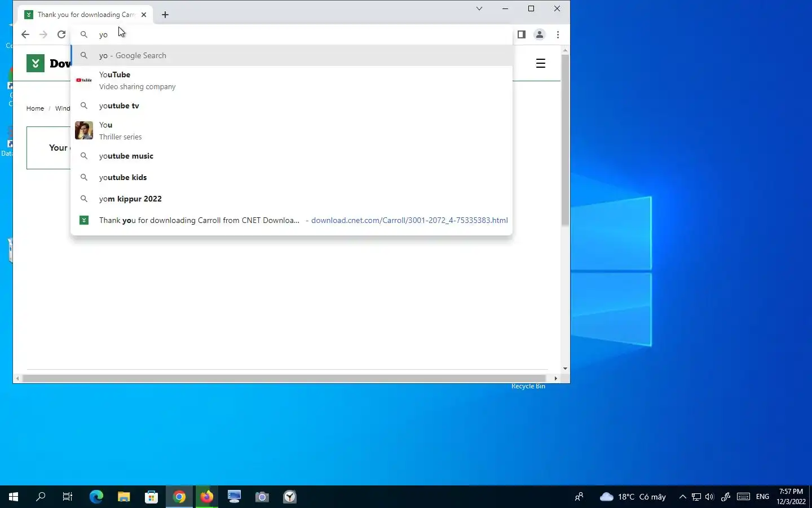812x508 pixels.
Task: Switch to Chrome on taskbar
Action: click(x=179, y=497)
